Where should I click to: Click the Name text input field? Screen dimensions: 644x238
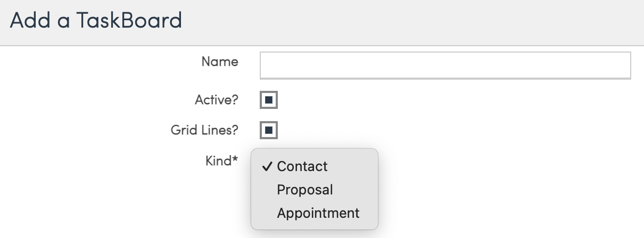(445, 65)
